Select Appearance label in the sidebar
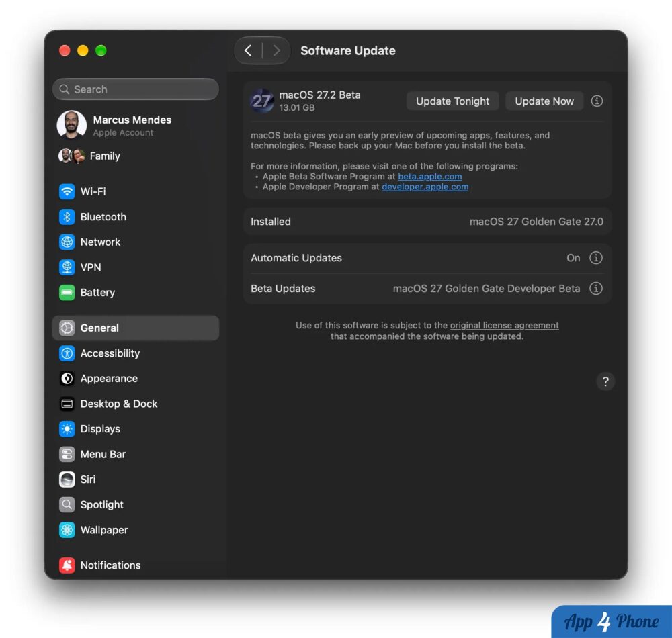Screen dimensions: 672x638 click(x=109, y=379)
